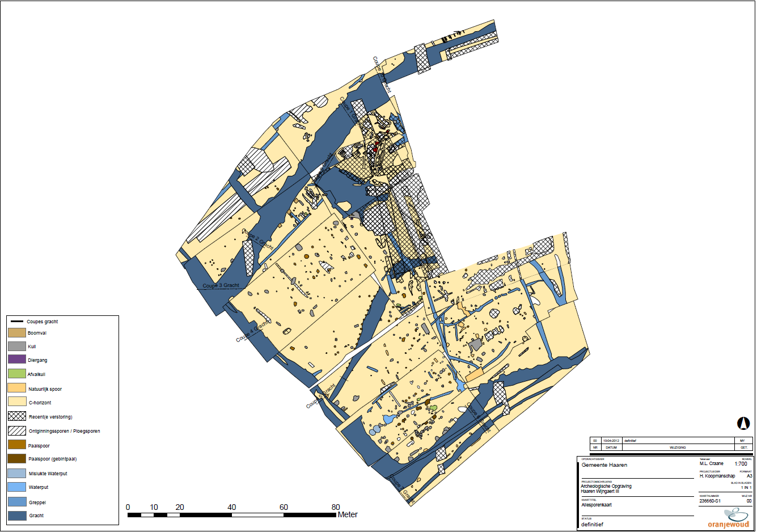Click the 'MY' initials cell

pos(743,441)
